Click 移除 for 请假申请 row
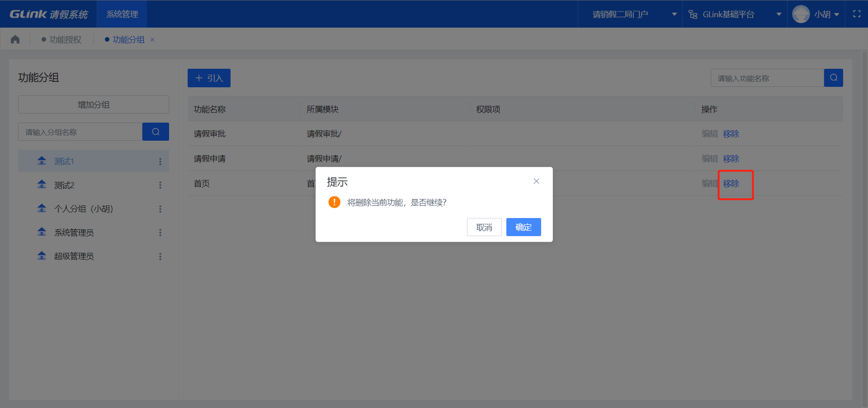868x408 pixels. (x=731, y=159)
